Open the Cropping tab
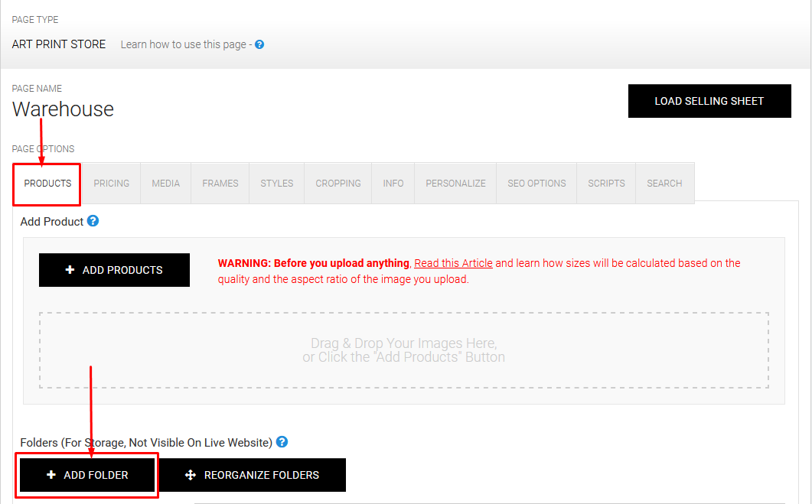This screenshot has height=504, width=812. [338, 184]
